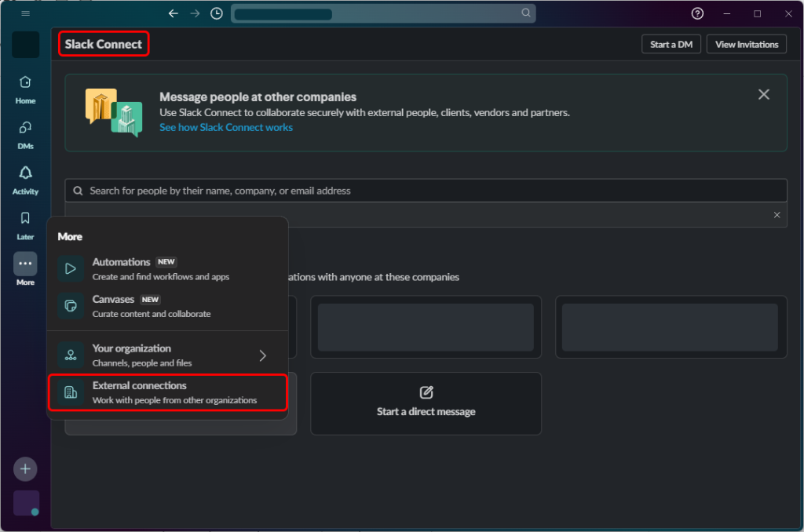This screenshot has height=532, width=804.
Task: Open the DMs sidebar icon
Action: point(25,129)
